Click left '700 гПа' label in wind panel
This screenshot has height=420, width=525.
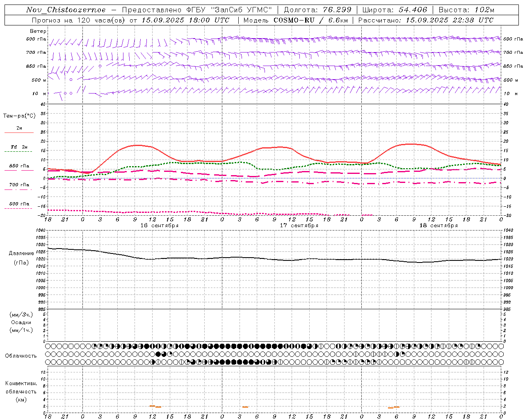click(x=36, y=52)
